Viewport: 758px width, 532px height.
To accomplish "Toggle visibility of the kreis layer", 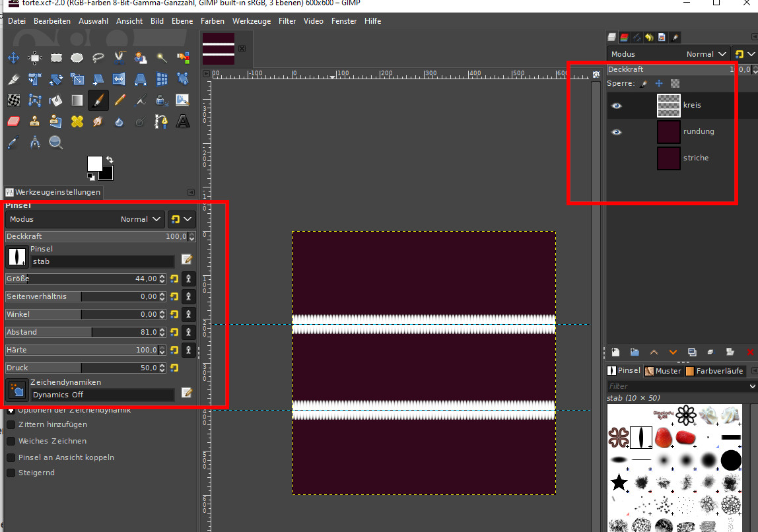I will tap(616, 106).
